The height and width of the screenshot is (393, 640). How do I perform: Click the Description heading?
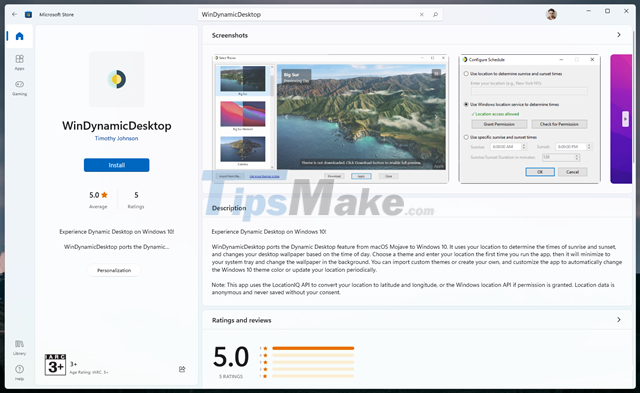(229, 208)
